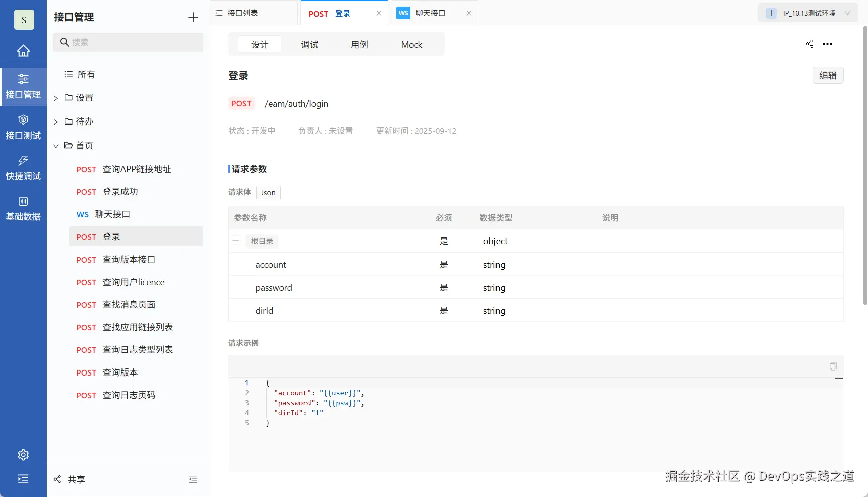This screenshot has height=497, width=868.
Task: Click the object data type cell
Action: click(x=495, y=241)
